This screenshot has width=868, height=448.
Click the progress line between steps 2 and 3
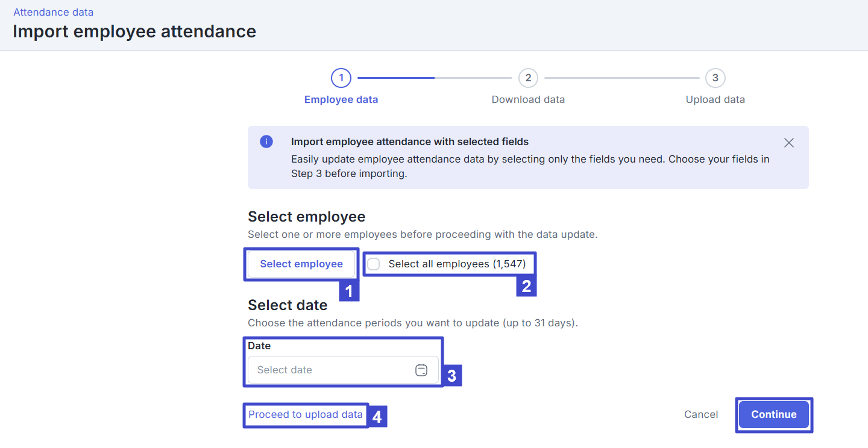pos(621,78)
